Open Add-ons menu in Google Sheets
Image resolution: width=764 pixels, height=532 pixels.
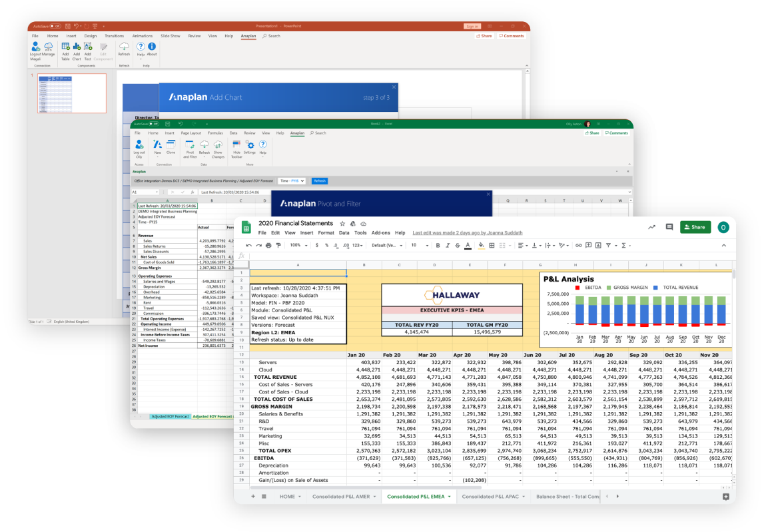380,233
